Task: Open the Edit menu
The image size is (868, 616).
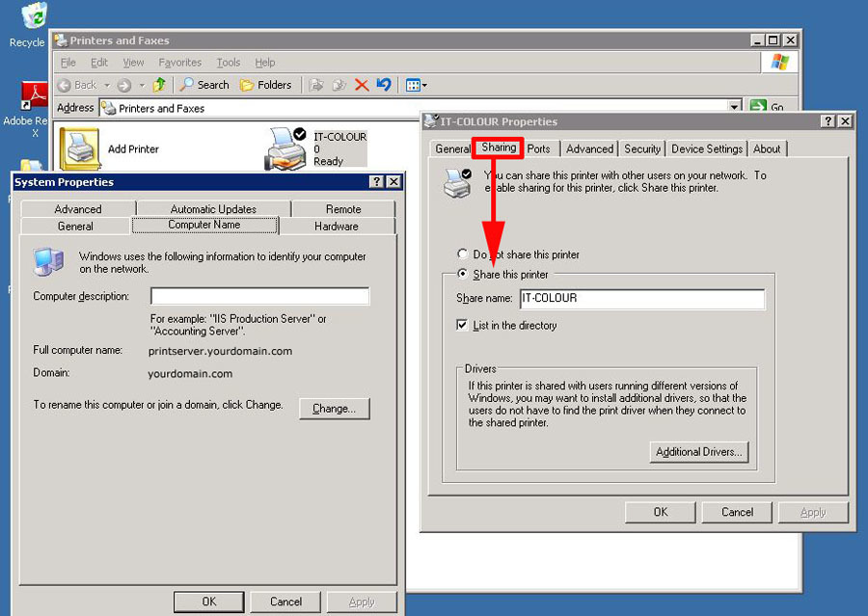Action: click(x=99, y=63)
